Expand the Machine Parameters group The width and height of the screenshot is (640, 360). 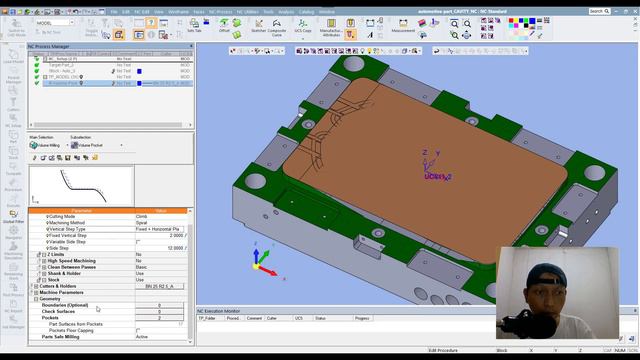pos(36,293)
